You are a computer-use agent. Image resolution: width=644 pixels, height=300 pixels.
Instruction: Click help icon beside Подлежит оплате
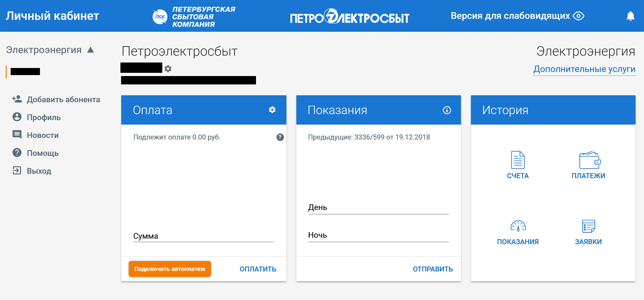[x=280, y=137]
